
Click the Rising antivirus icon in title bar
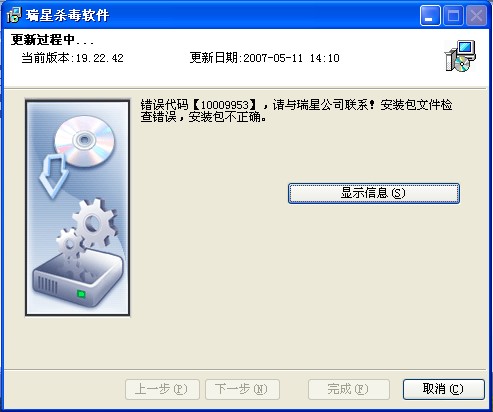[14, 15]
